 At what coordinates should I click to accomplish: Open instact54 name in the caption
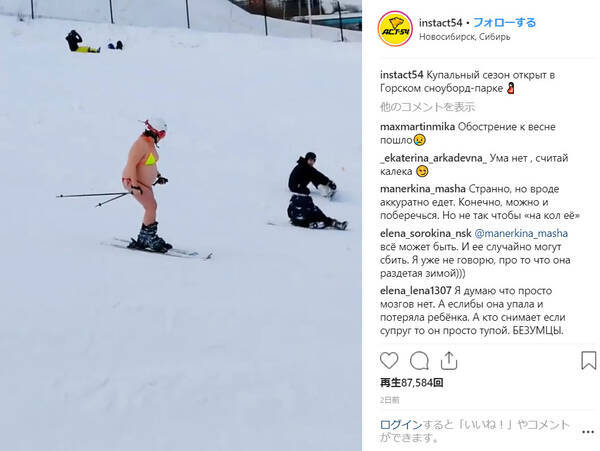tap(401, 75)
